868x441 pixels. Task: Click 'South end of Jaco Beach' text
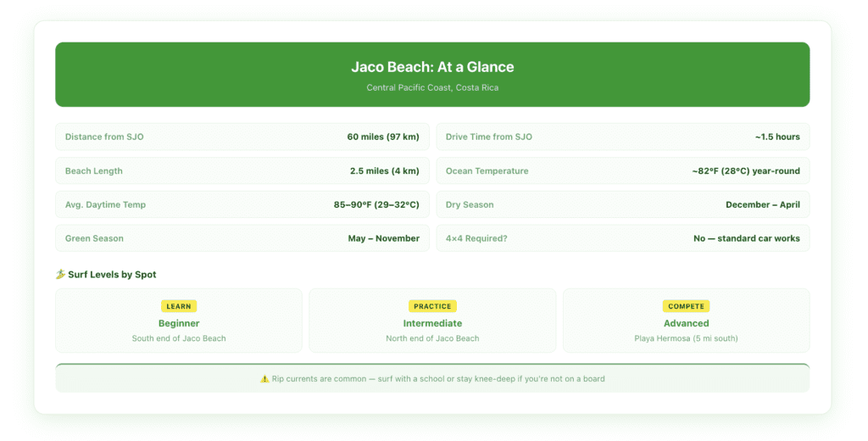tap(179, 338)
